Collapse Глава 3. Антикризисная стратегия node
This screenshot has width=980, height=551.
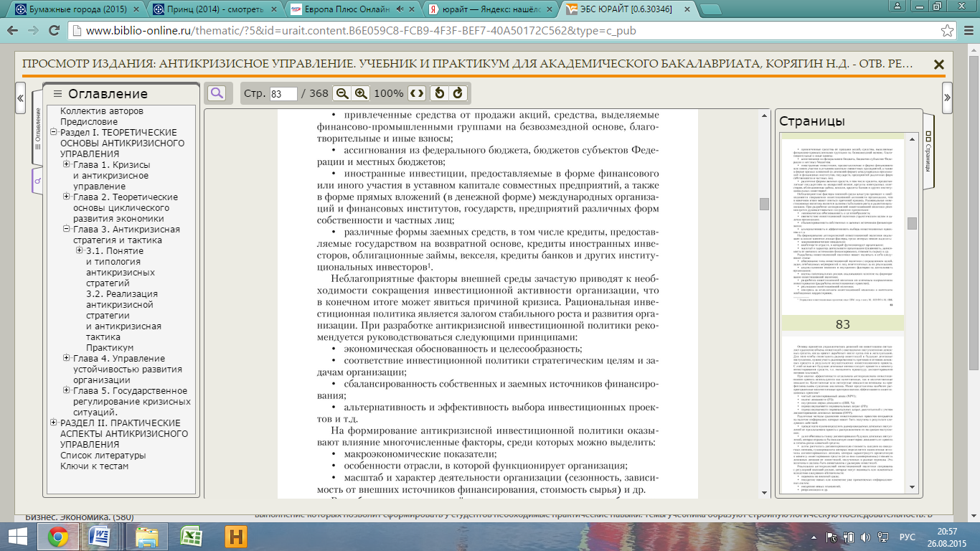[67, 230]
